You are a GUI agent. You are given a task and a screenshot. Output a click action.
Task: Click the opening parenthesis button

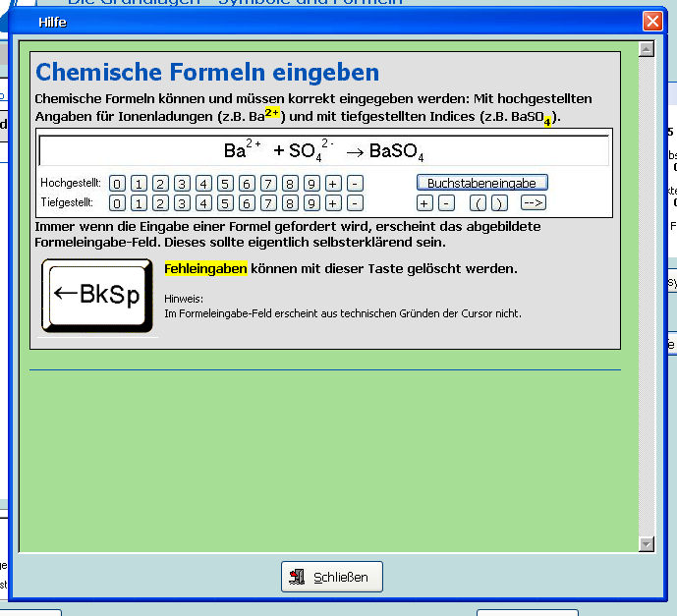click(x=478, y=203)
